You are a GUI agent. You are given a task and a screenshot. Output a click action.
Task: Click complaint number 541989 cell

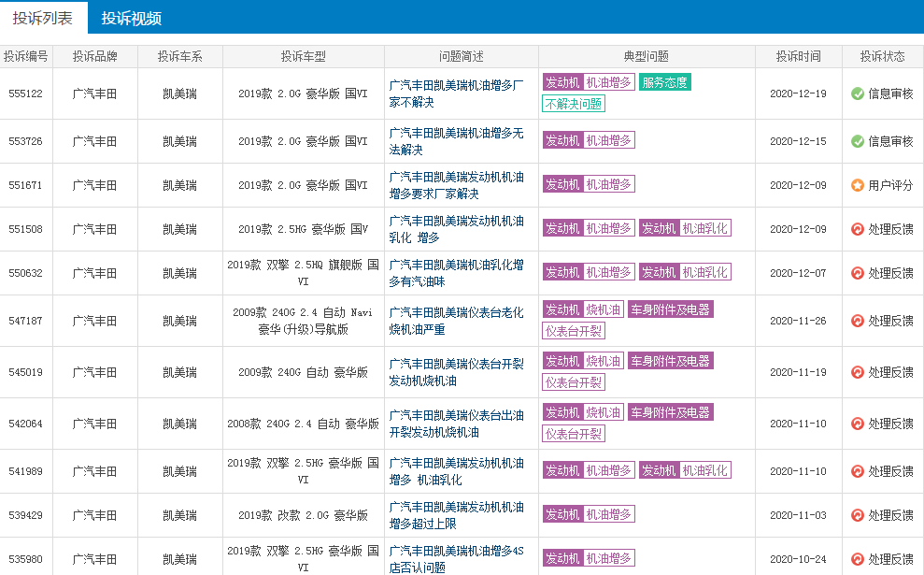[x=25, y=471]
